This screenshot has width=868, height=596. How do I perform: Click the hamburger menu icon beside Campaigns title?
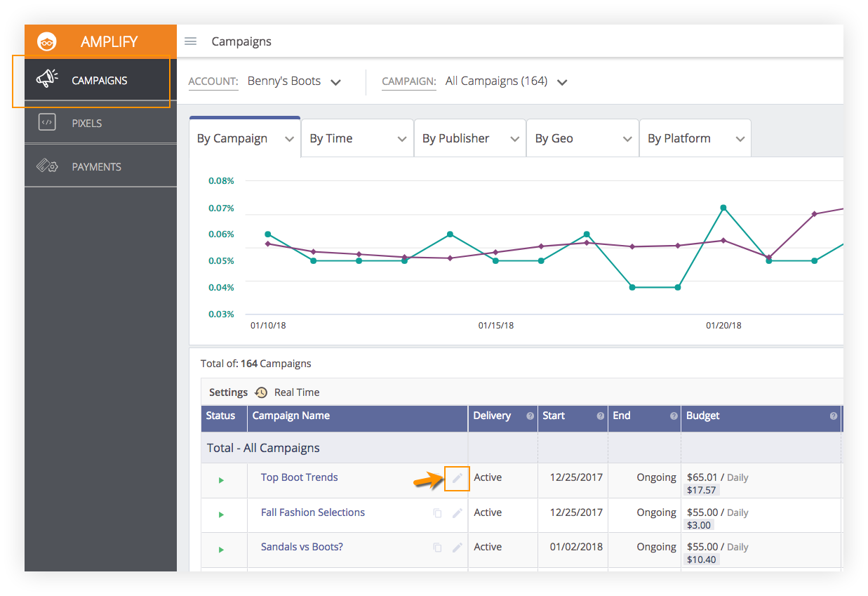coord(190,41)
